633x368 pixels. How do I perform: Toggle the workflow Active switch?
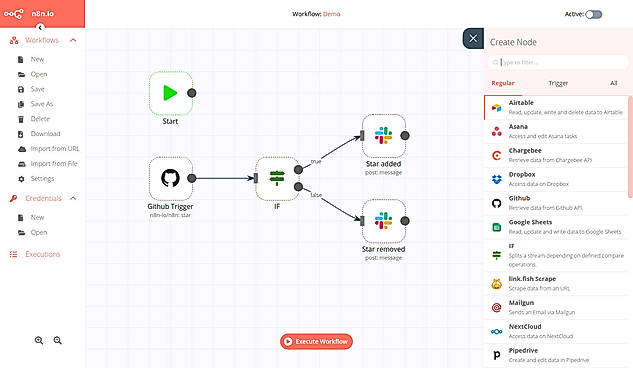pyautogui.click(x=594, y=15)
